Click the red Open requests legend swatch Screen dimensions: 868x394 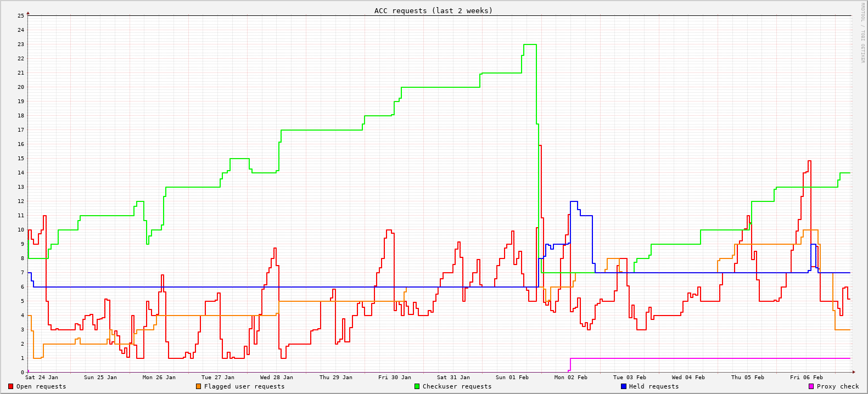click(11, 386)
